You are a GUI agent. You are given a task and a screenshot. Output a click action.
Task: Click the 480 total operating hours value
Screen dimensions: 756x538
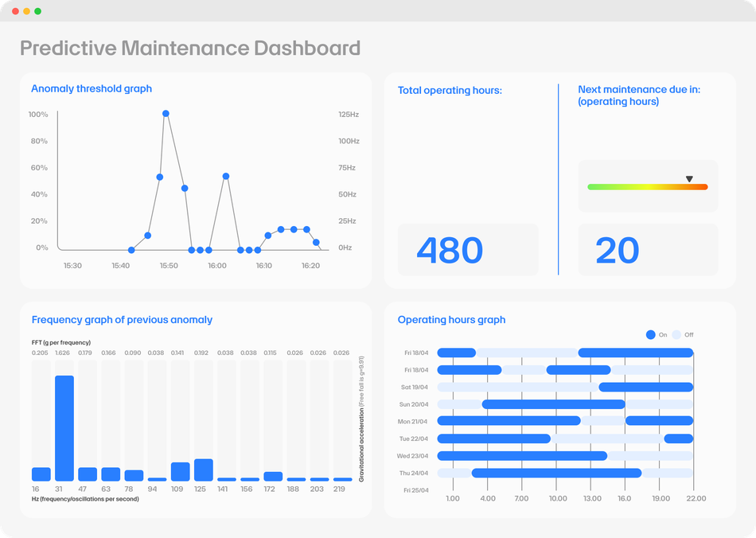(x=450, y=251)
